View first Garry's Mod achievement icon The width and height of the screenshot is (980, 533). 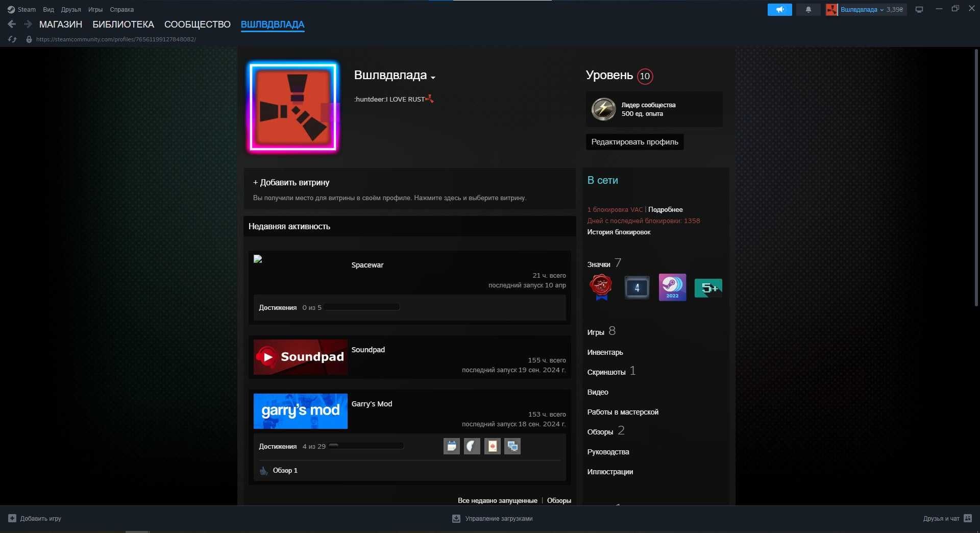click(x=452, y=446)
